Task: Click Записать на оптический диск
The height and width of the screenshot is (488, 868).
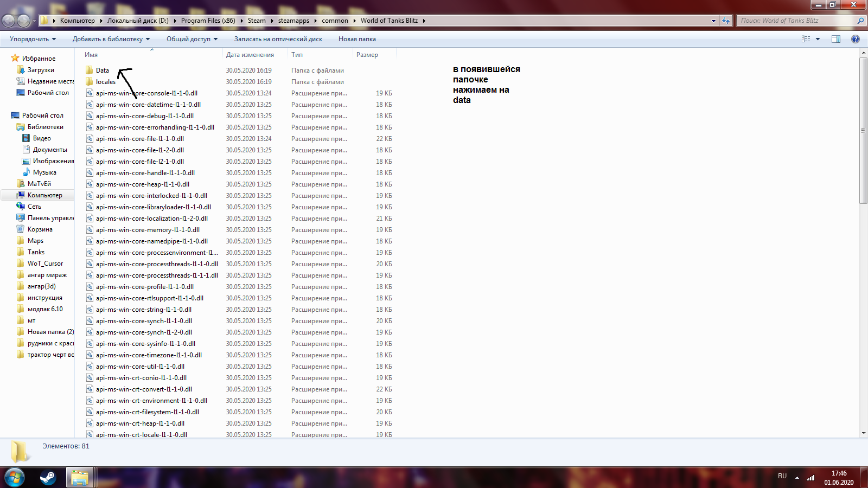Action: (278, 39)
